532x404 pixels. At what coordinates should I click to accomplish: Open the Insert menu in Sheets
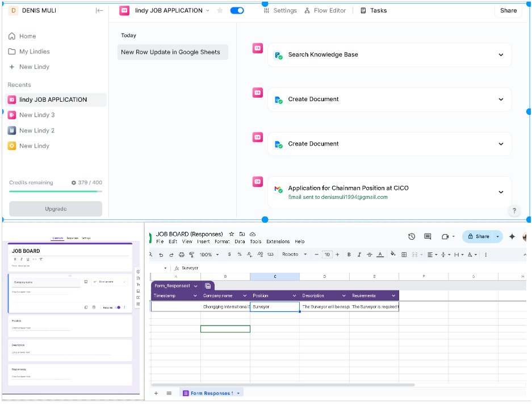tap(203, 241)
